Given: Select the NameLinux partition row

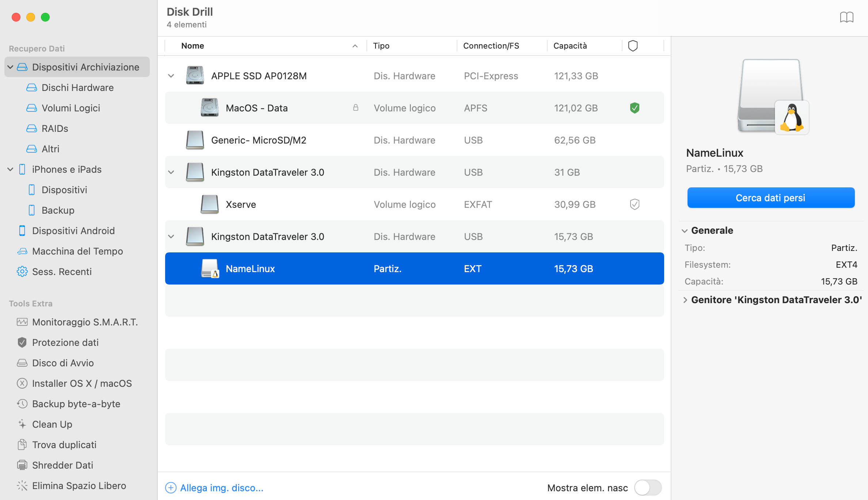Looking at the screenshot, I should pyautogui.click(x=414, y=268).
